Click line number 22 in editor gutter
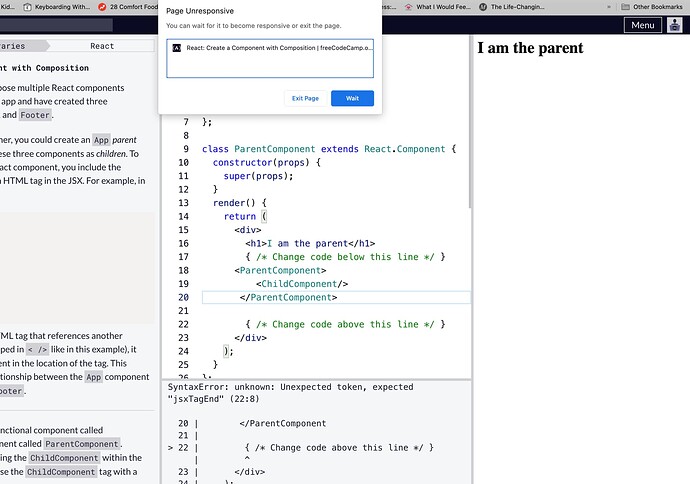This screenshot has height=484, width=690. coord(183,324)
